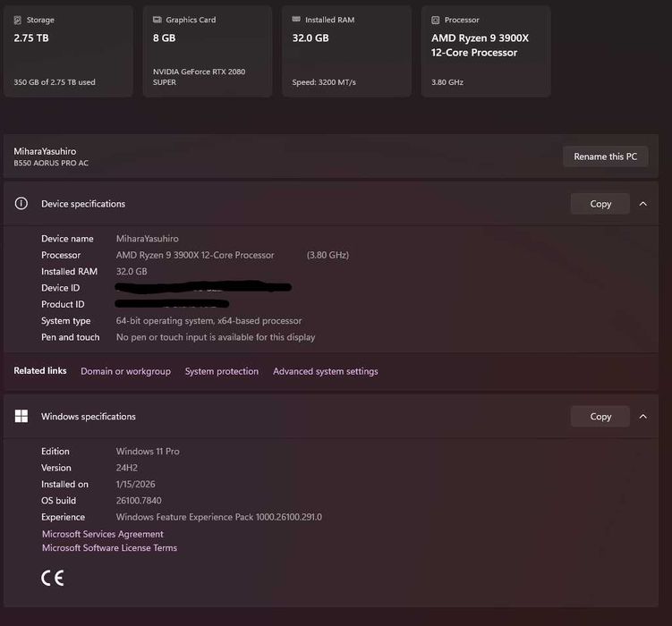Image resolution: width=672 pixels, height=626 pixels.
Task: Open the Processor AMD Ryzen card
Action: (x=486, y=51)
